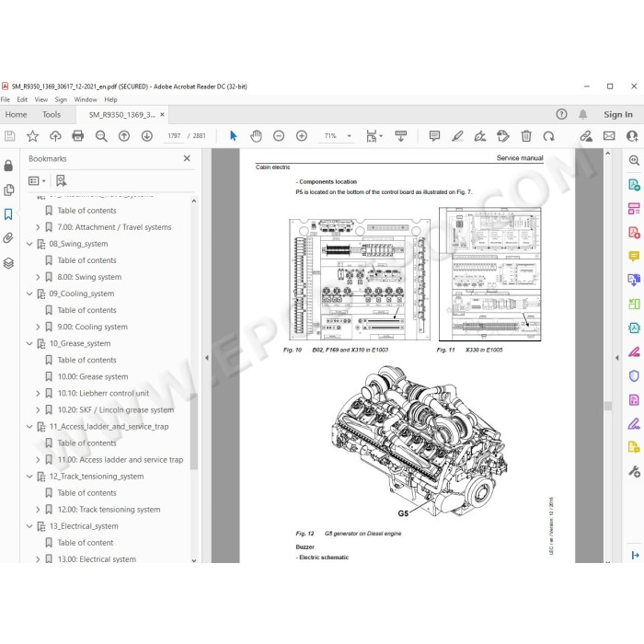The width and height of the screenshot is (644, 644).
Task: Collapse 08_Swing_system bookmark
Action: click(29, 244)
